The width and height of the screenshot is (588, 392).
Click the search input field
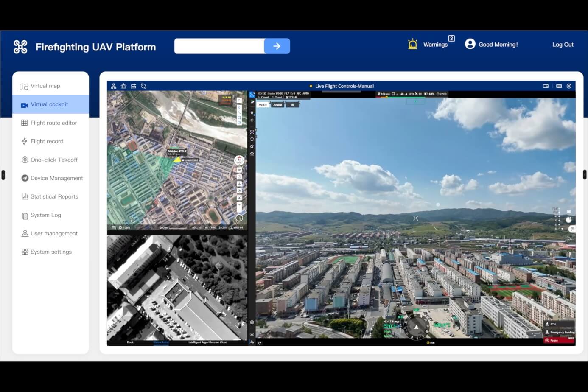pyautogui.click(x=219, y=46)
